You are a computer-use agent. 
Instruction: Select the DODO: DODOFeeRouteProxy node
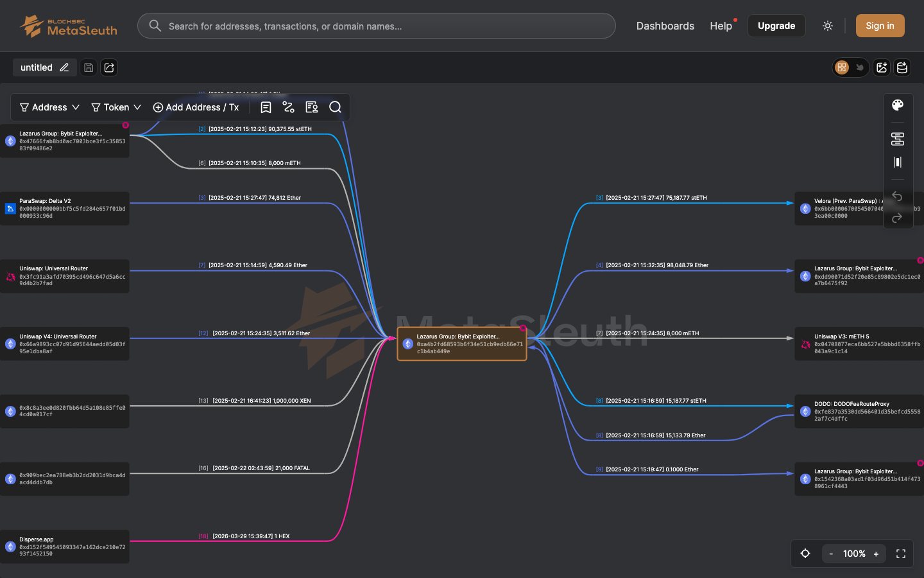click(859, 411)
